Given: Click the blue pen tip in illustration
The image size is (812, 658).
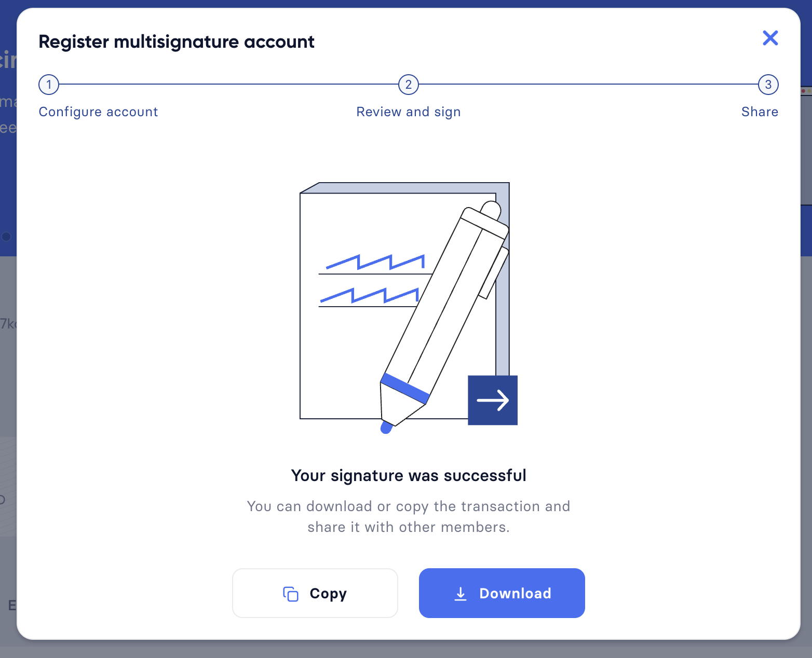Looking at the screenshot, I should tap(386, 428).
